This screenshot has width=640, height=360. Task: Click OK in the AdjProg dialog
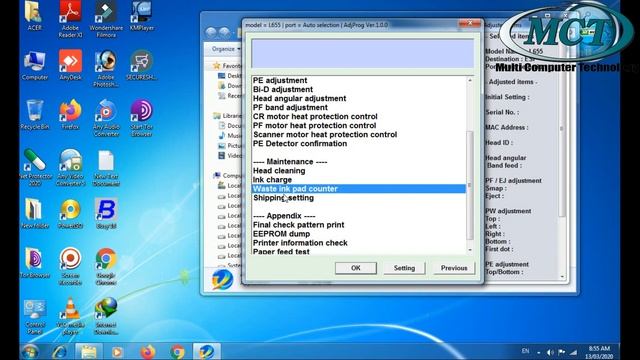pos(356,268)
